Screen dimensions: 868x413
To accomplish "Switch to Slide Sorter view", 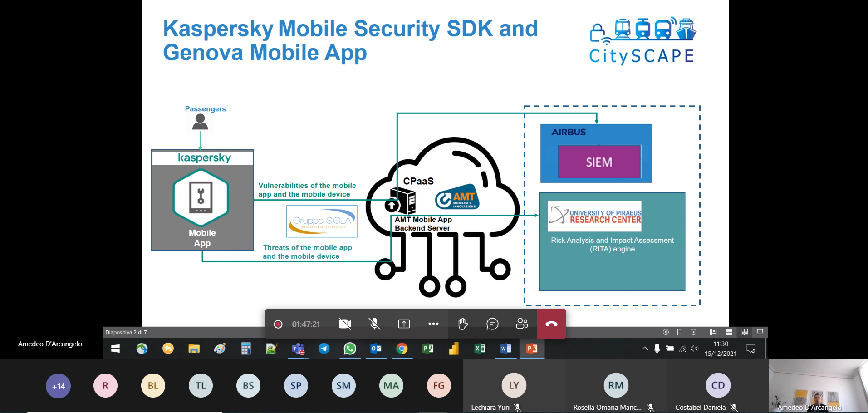I will (x=729, y=332).
